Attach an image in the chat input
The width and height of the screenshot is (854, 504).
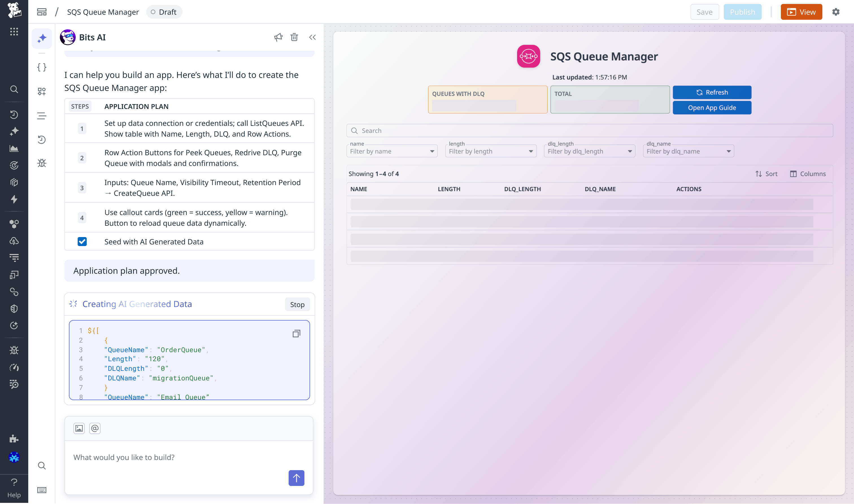(x=79, y=428)
